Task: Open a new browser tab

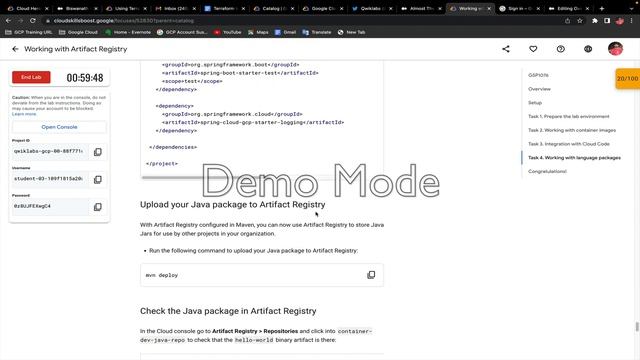Action: (x=602, y=8)
